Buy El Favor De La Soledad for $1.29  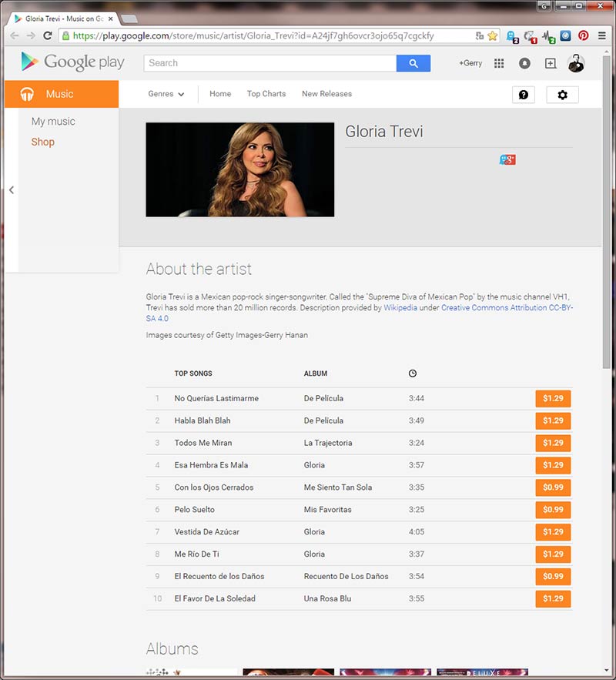click(553, 598)
